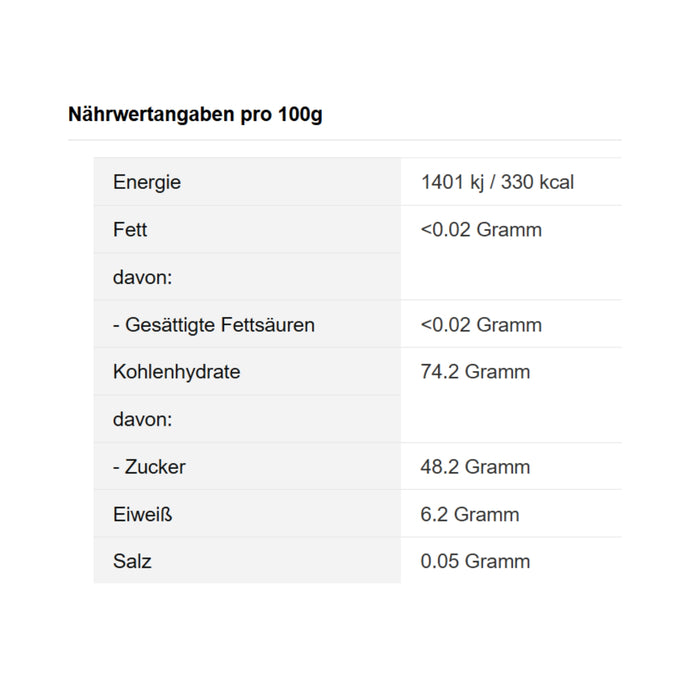Click the 1401 kj / 330 kcal value

click(x=497, y=182)
